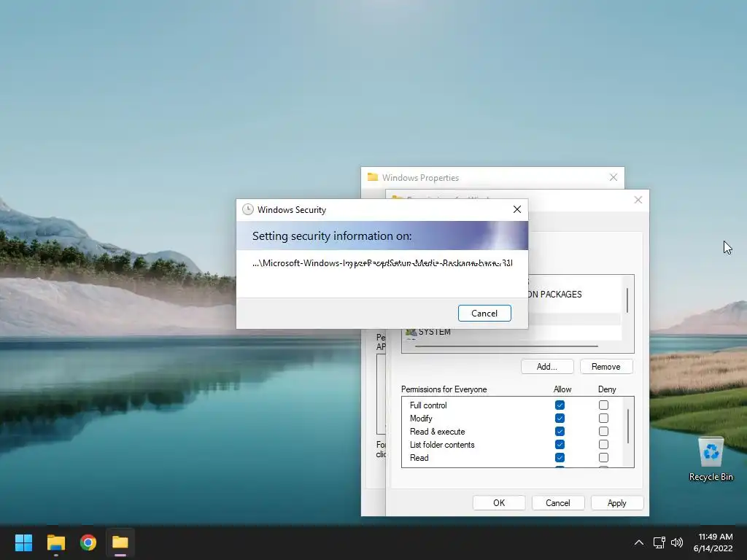Click Cancel at bottom of Permissions window
Viewport: 747px width, 560px height.
tap(557, 503)
